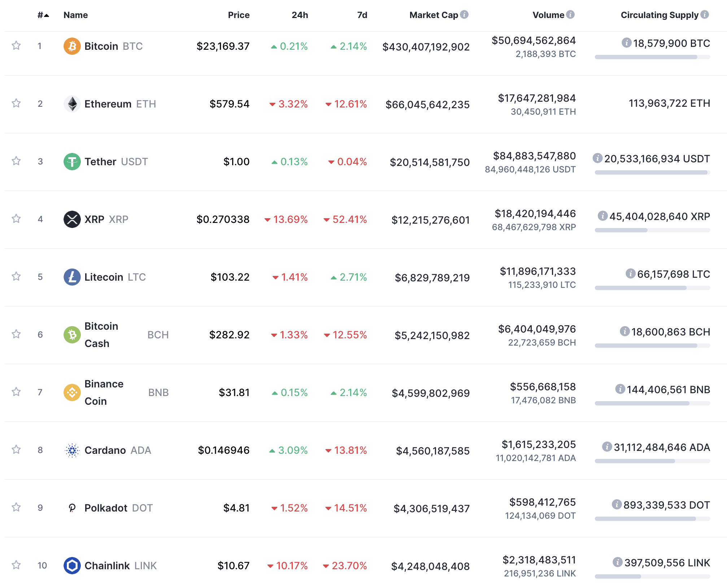This screenshot has width=727, height=588.
Task: Click Tether volume 84,960,448,126 USDT
Action: point(530,170)
